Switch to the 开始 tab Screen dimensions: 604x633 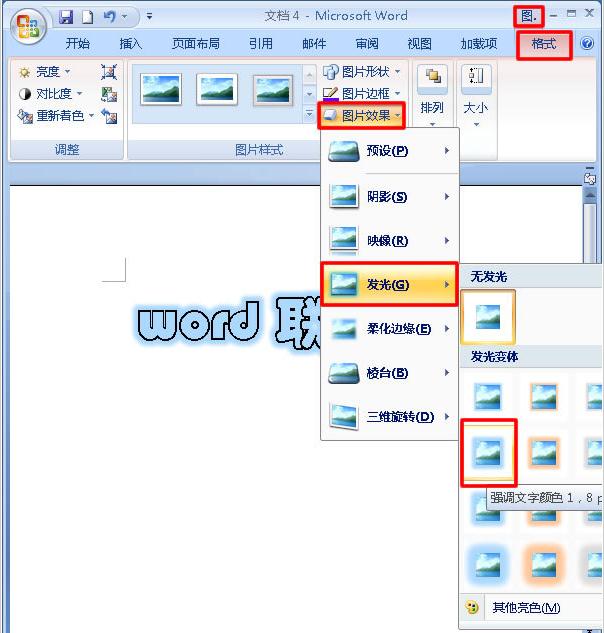(78, 43)
